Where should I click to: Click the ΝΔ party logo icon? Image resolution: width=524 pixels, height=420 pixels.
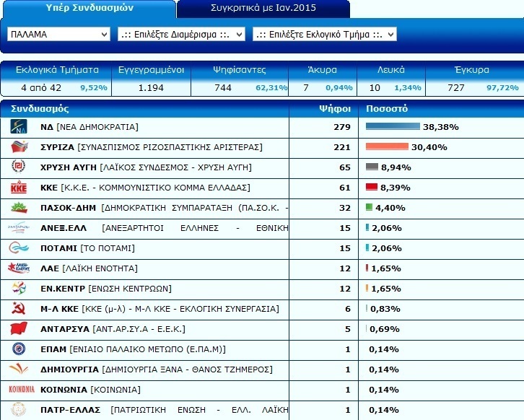19,126
